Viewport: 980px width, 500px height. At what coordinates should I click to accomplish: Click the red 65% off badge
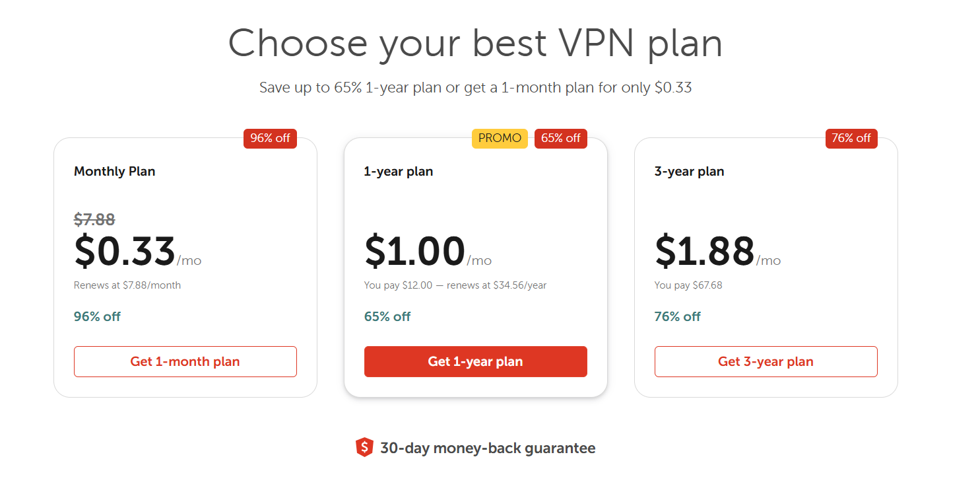(560, 138)
